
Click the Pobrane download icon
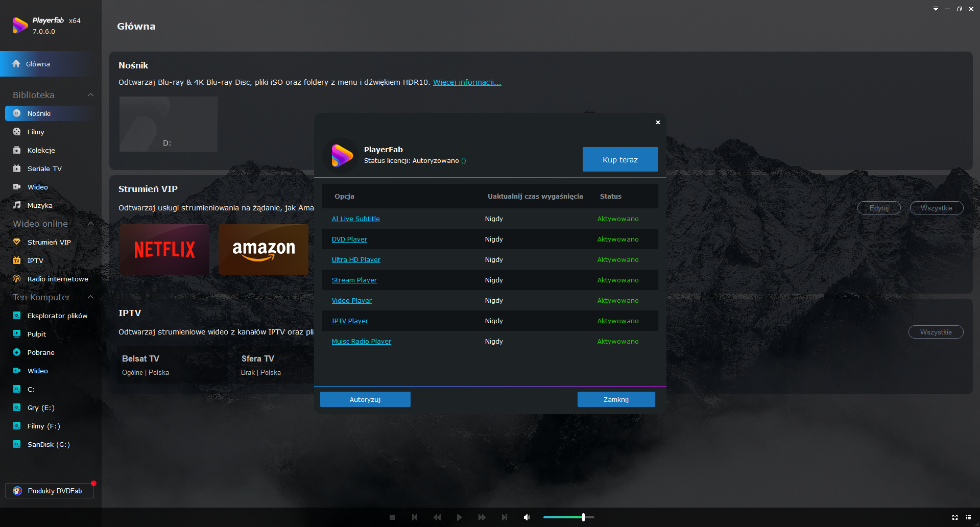[17, 352]
